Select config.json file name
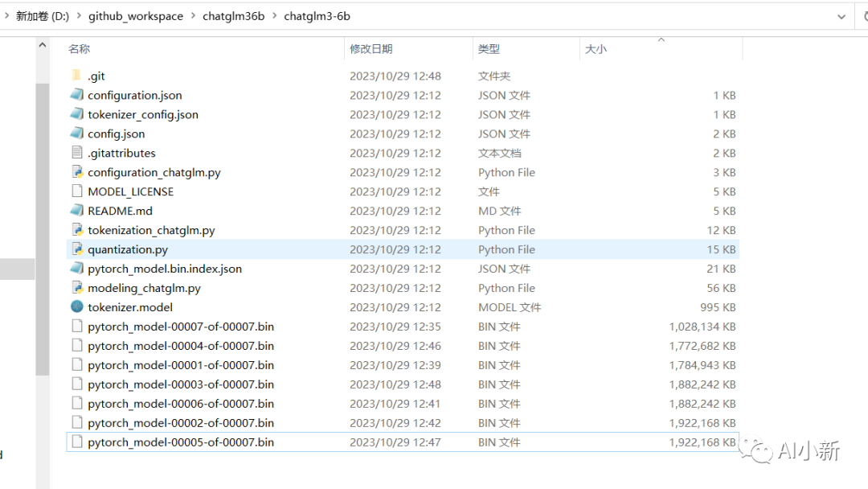 click(x=117, y=134)
